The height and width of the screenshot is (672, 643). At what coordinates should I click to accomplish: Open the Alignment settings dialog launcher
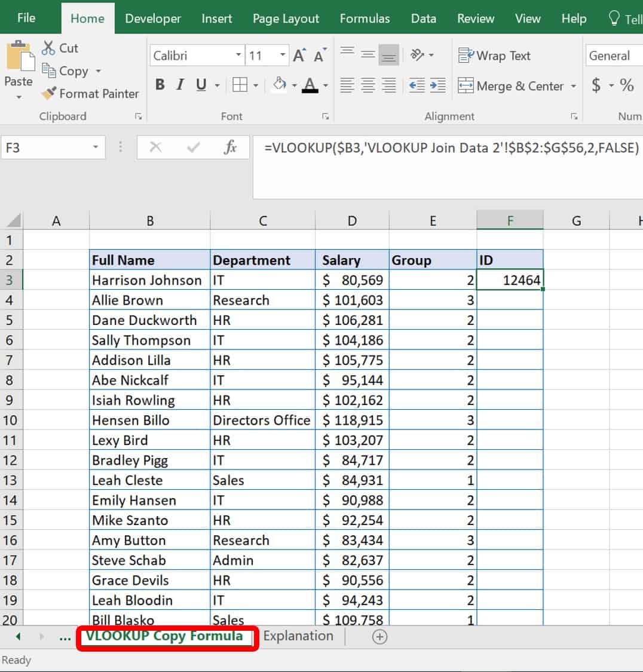click(x=573, y=116)
